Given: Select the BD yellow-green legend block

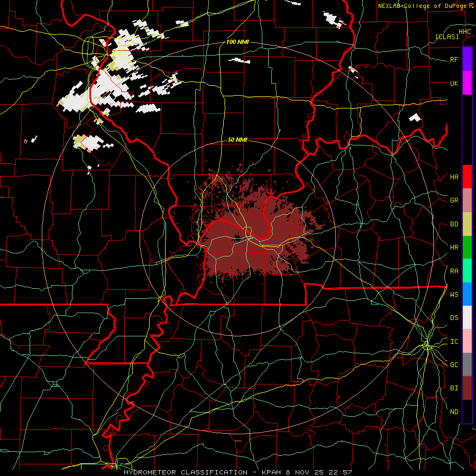Looking at the screenshot, I should coord(467,224).
